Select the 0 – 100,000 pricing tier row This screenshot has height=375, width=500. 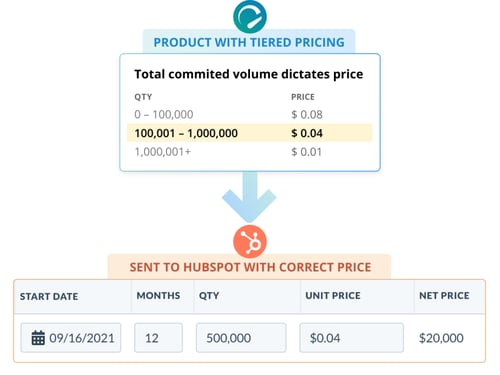(249, 114)
